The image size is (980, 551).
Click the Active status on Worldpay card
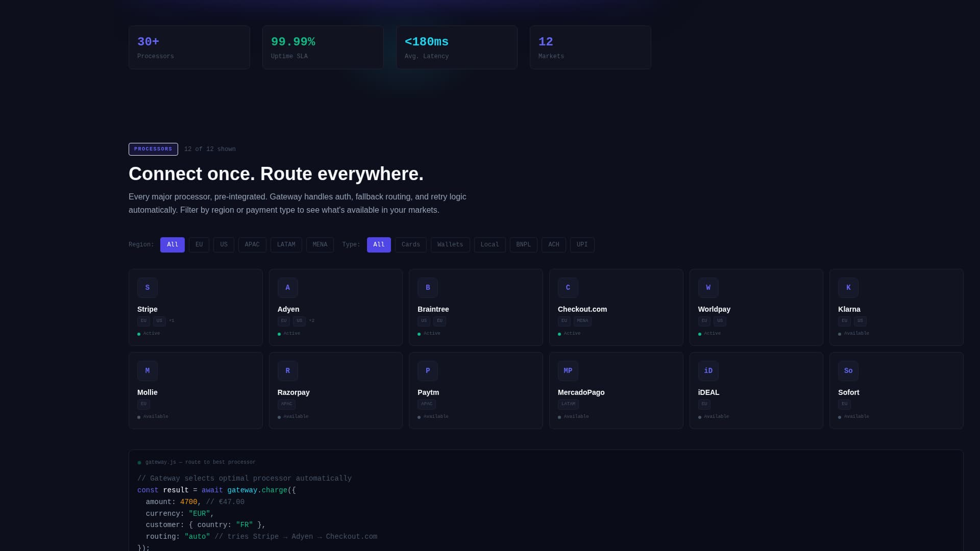[709, 334]
